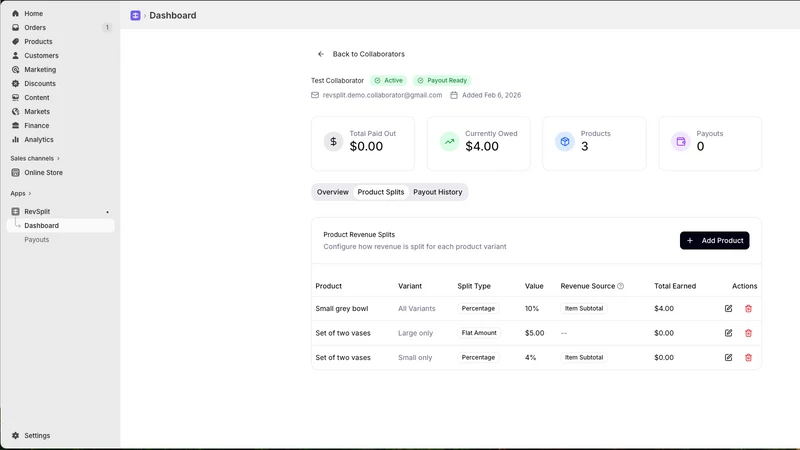The image size is (800, 450).
Task: Click the 'All Variants' cell
Action: 416,309
